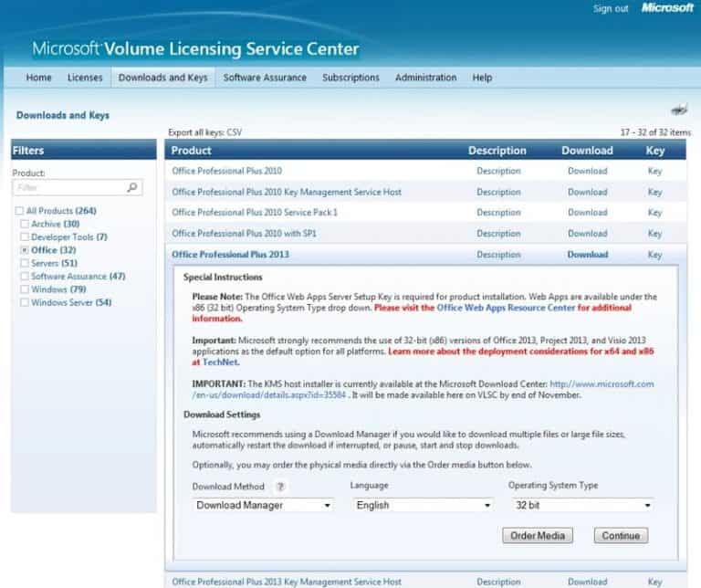Click the Sign out link
The image size is (701, 588).
tap(611, 8)
